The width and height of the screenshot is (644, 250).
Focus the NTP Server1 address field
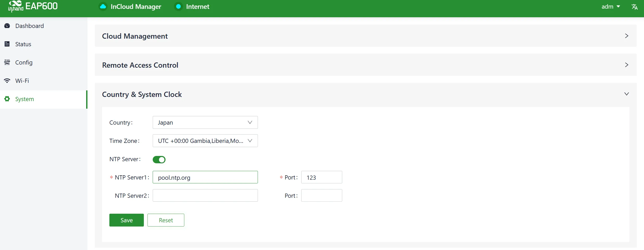205,177
